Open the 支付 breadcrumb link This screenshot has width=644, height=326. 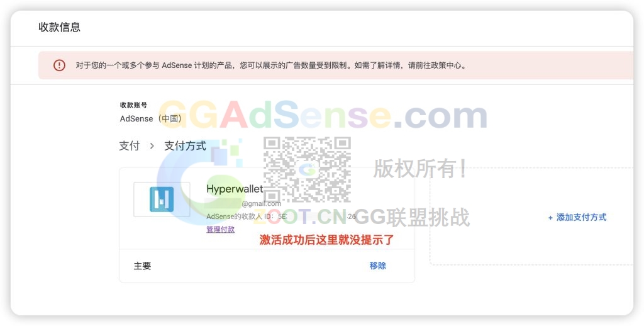130,146
